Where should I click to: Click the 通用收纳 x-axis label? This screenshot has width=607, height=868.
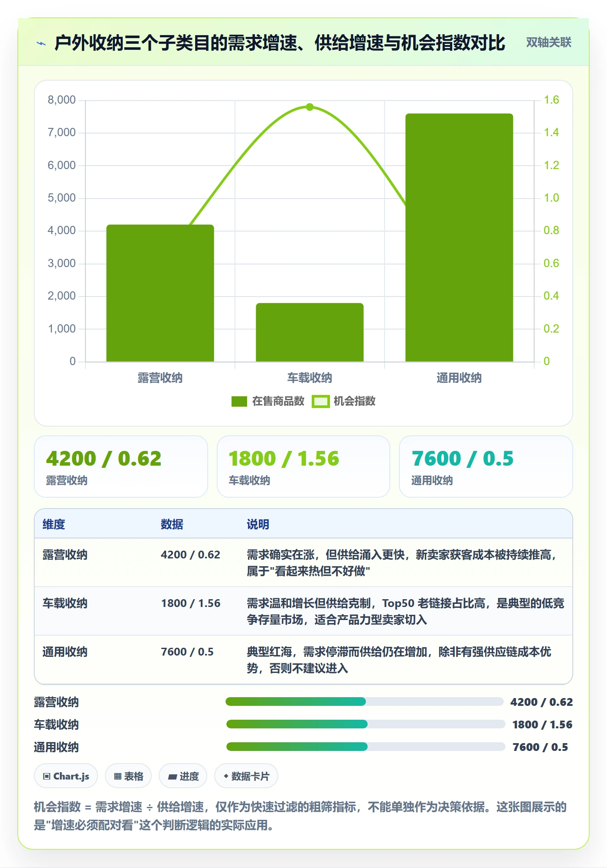pos(459,378)
